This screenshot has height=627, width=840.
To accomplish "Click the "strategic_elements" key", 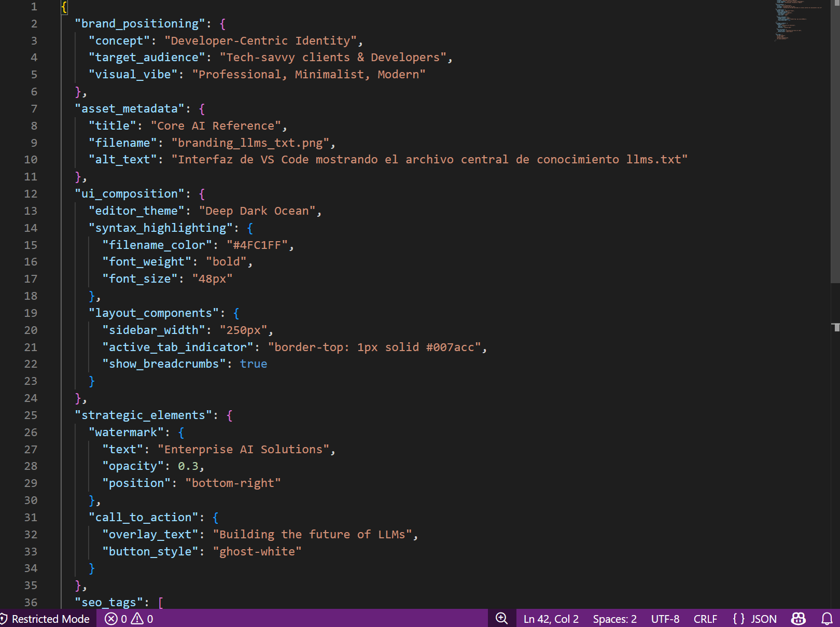I will pos(144,415).
